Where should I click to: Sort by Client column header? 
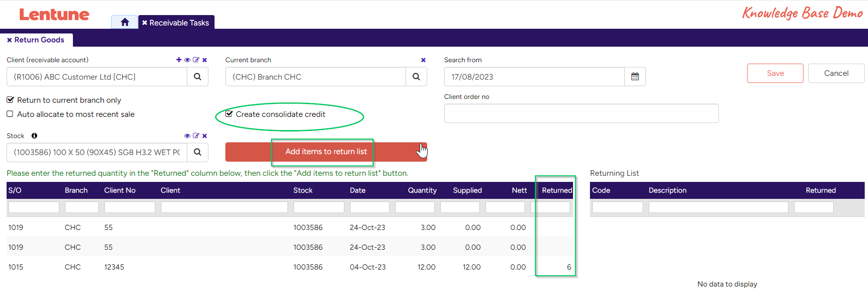click(x=170, y=190)
